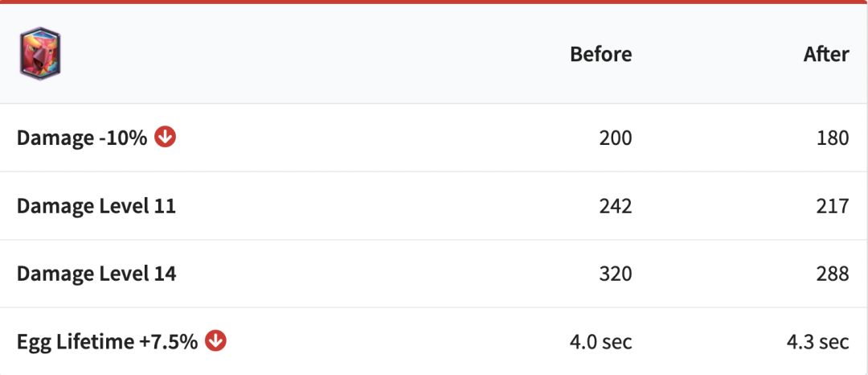Image resolution: width=868 pixels, height=375 pixels.
Task: Click the +7.5% percentage text
Action: 168,342
